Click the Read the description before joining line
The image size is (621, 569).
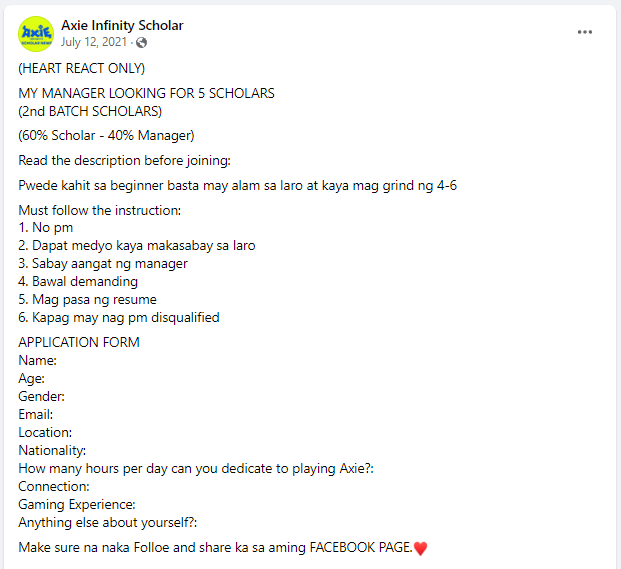124,160
